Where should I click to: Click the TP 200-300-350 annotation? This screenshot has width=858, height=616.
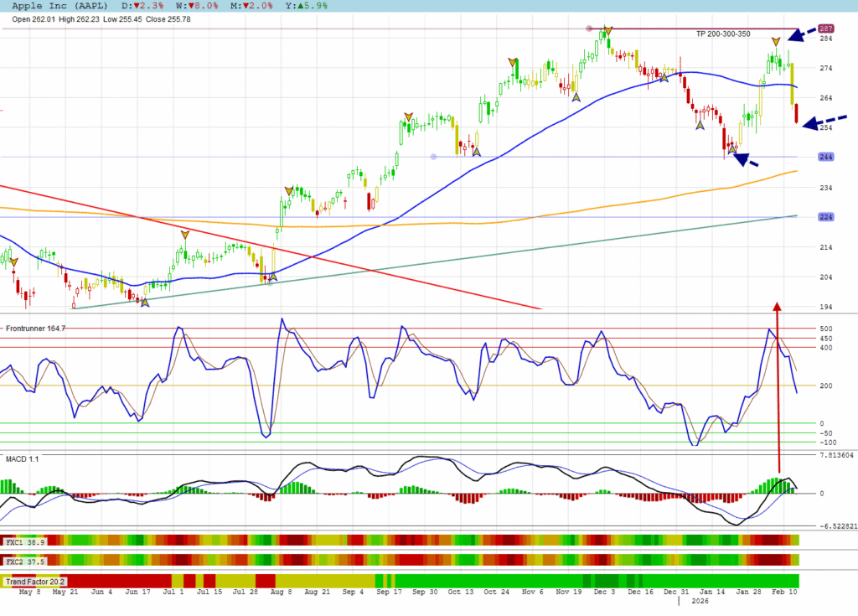point(723,34)
